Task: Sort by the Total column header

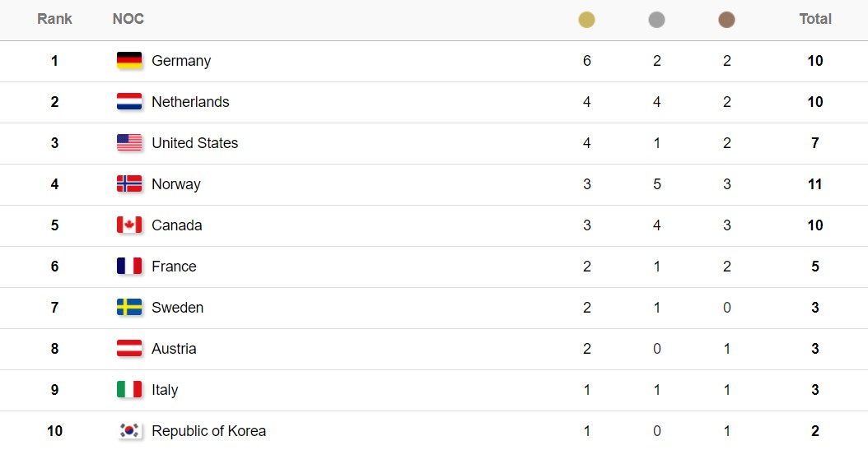Action: click(815, 19)
